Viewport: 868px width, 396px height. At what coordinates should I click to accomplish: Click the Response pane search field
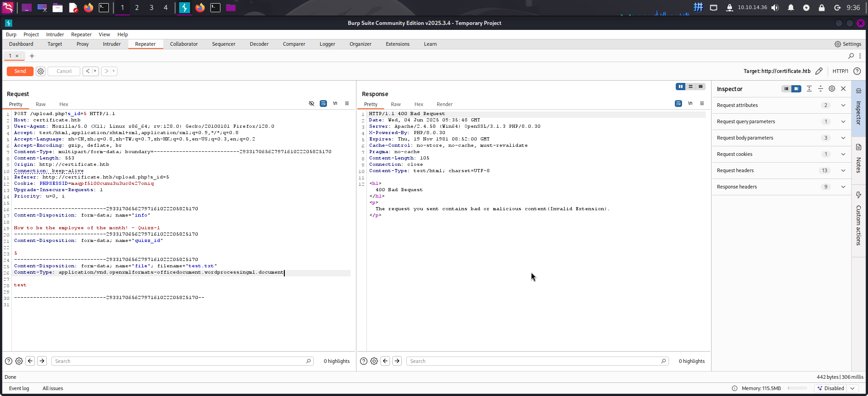(x=535, y=361)
